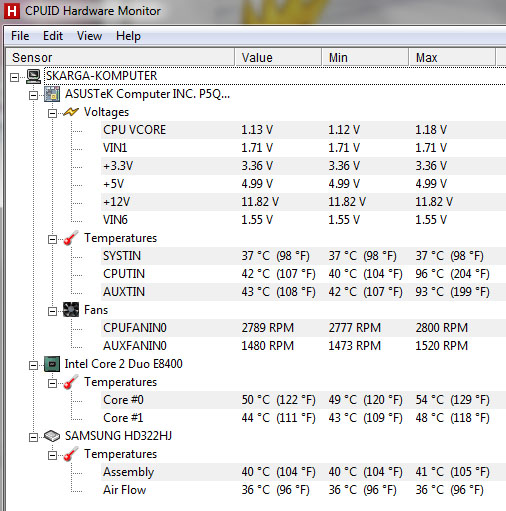The image size is (506, 511).
Task: Click the SKARGA-KOMPUTER computer icon
Action: (33, 76)
